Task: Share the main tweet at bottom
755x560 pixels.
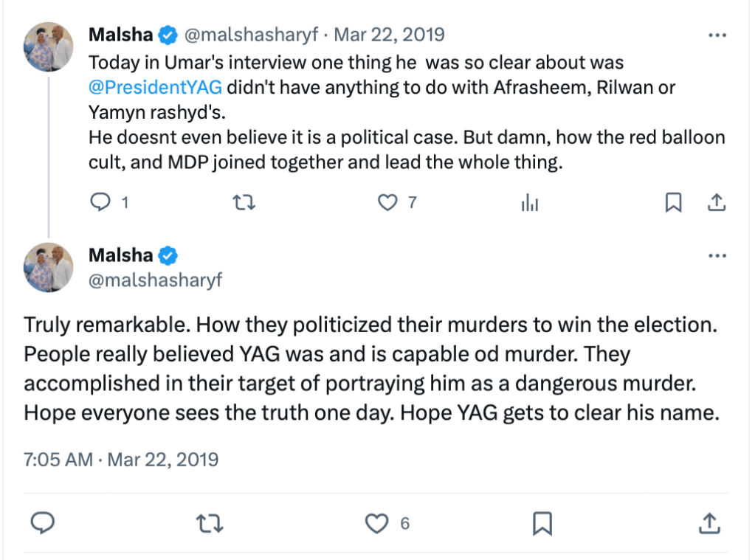Action: [709, 524]
